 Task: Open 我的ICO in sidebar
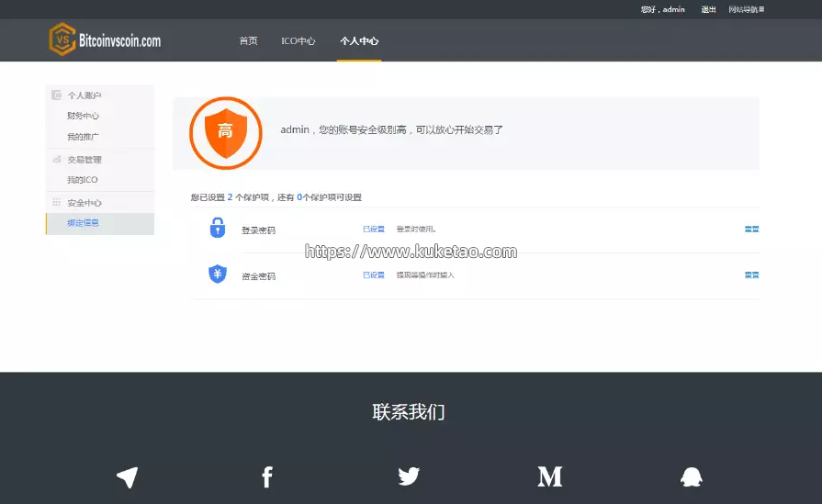click(83, 180)
